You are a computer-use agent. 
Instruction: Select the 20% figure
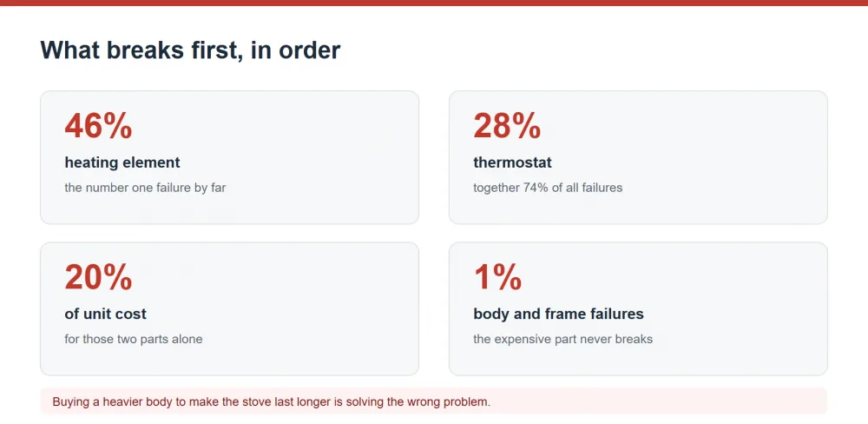(x=99, y=277)
